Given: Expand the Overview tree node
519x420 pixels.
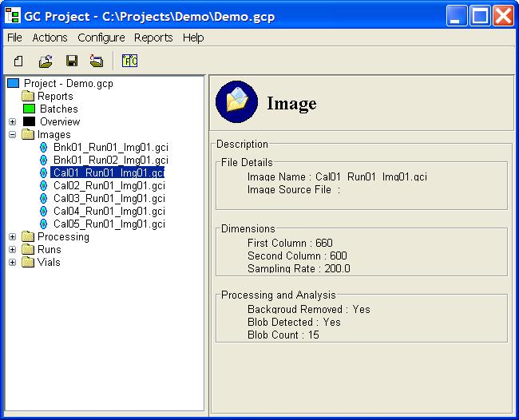Looking at the screenshot, I should 13,121.
